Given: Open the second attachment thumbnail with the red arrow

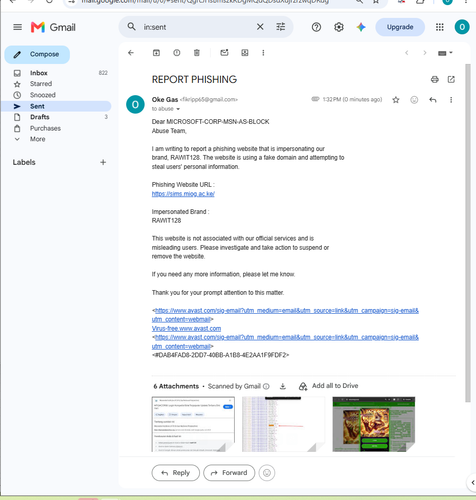Looking at the screenshot, I should pos(283,424).
